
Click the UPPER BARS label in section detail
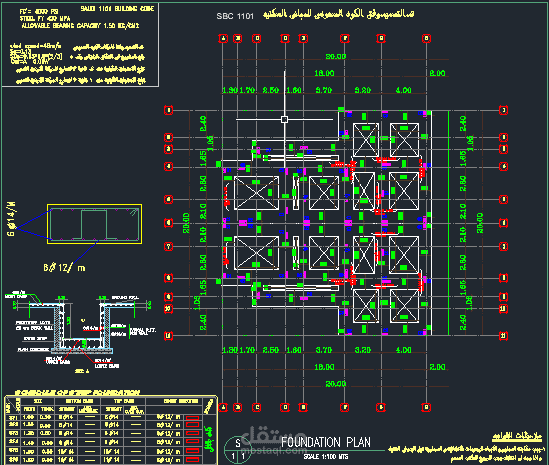click(x=58, y=362)
